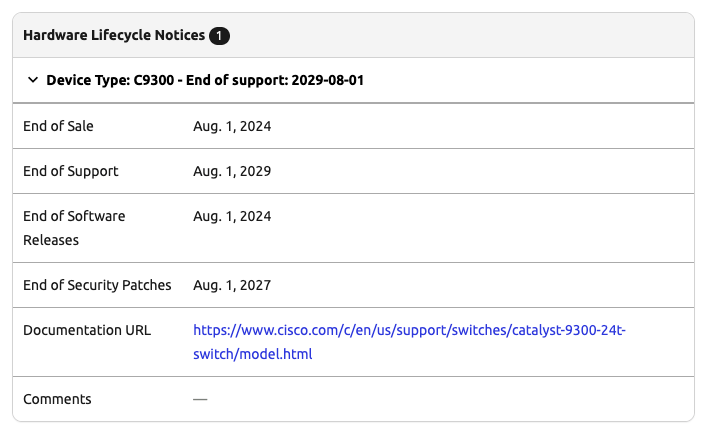
Task: Click the empty Comments dash placeholder
Action: pos(200,399)
